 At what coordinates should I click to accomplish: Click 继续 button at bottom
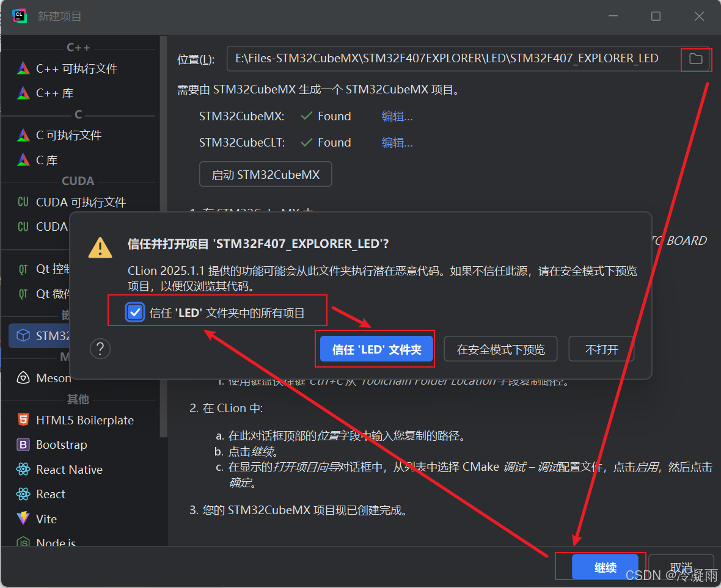[605, 567]
